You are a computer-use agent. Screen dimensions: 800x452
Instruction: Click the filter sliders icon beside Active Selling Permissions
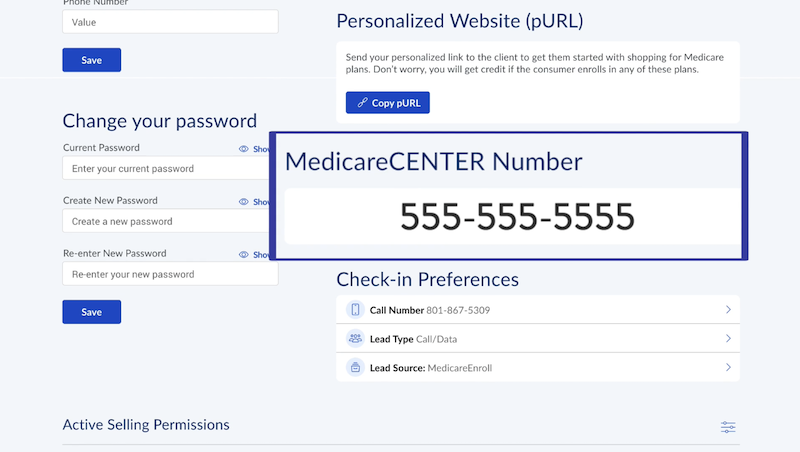728,427
